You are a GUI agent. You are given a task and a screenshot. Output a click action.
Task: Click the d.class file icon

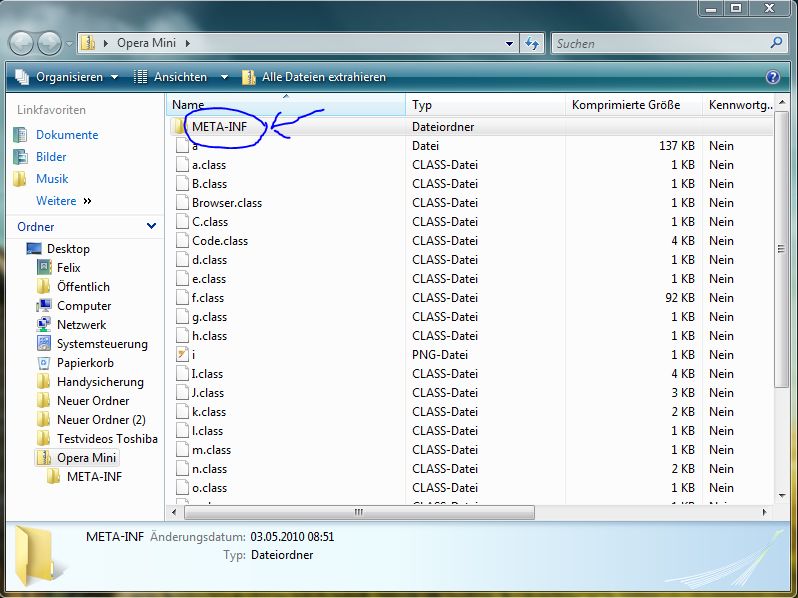tap(182, 260)
